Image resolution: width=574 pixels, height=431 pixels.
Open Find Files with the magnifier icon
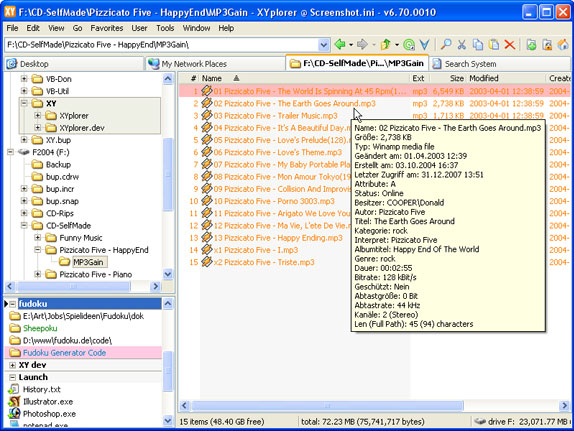[x=446, y=45]
